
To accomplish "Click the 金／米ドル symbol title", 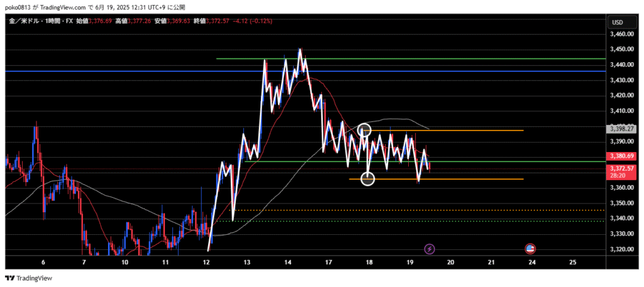I will point(22,22).
